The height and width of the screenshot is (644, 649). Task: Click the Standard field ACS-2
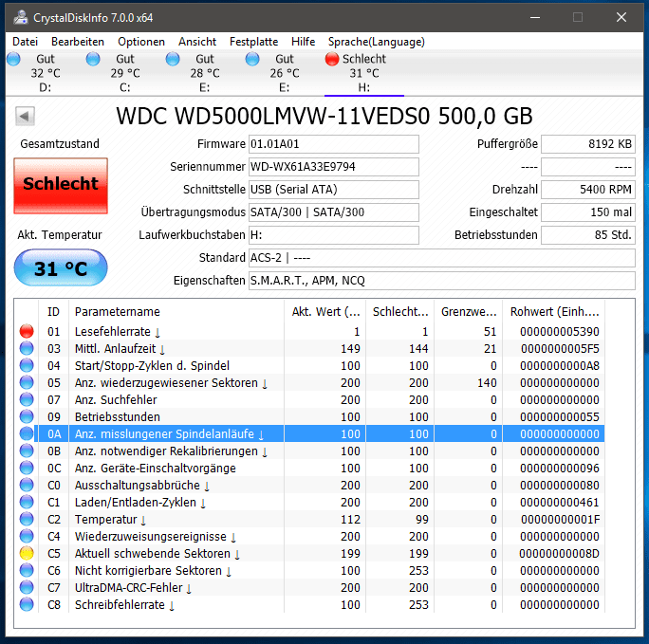coord(441,258)
